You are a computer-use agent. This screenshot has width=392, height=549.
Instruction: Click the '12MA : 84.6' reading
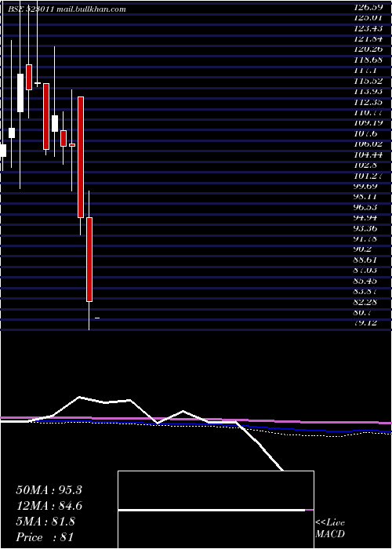point(49,506)
